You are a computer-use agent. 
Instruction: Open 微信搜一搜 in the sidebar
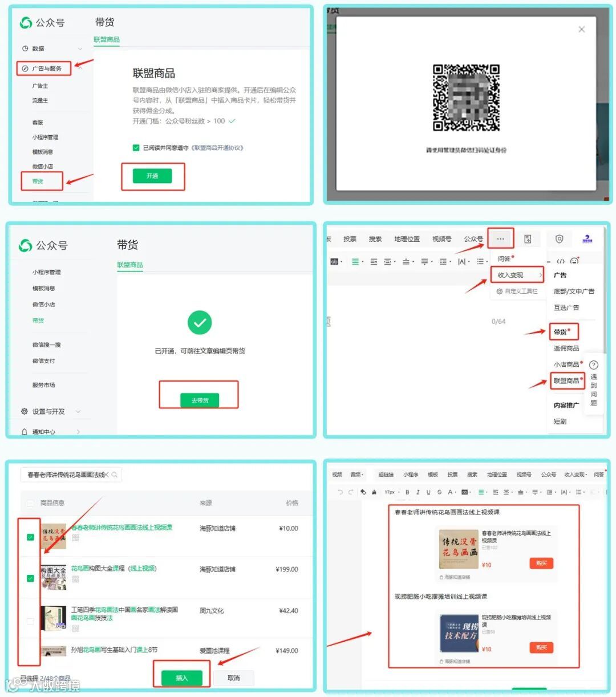(46, 345)
